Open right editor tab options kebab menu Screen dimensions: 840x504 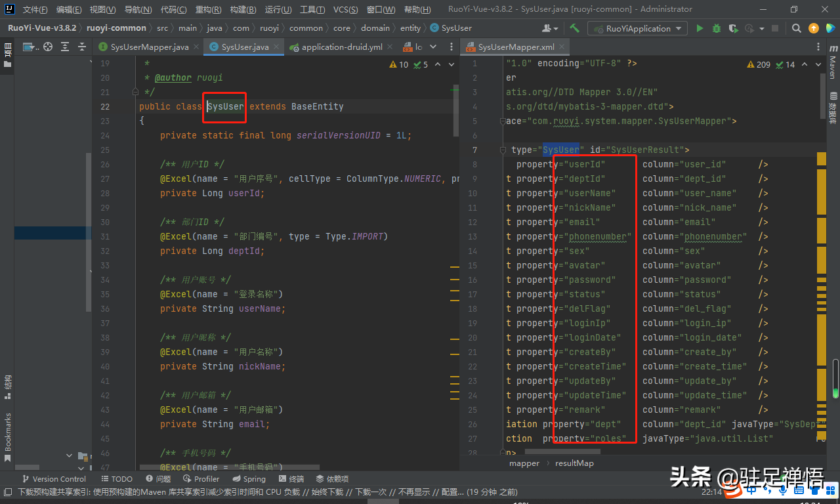pyautogui.click(x=817, y=47)
